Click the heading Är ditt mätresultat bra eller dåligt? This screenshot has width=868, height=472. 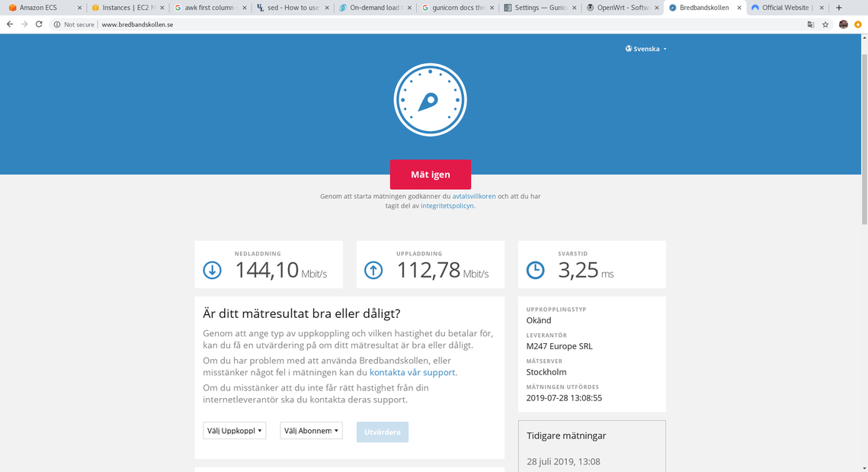[302, 313]
